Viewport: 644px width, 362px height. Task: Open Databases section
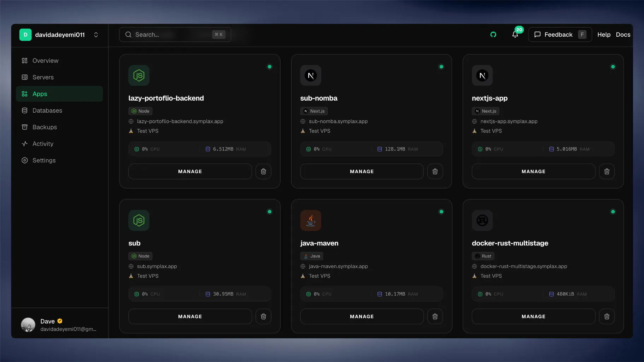click(x=59, y=111)
